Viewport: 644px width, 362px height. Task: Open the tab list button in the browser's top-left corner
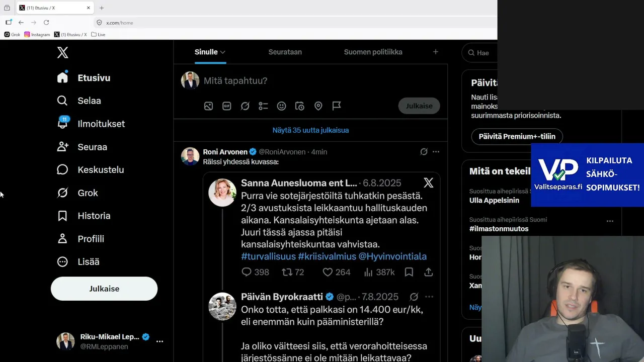click(x=7, y=8)
